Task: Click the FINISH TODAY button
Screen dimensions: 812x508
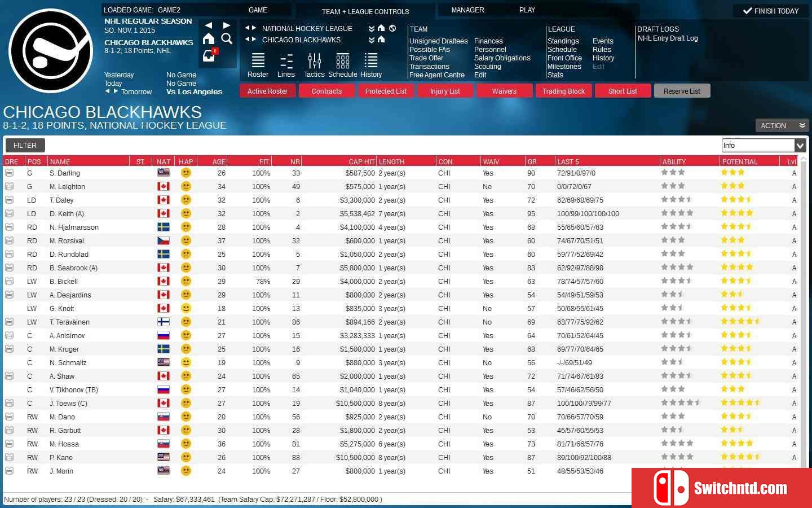Action: click(x=771, y=11)
